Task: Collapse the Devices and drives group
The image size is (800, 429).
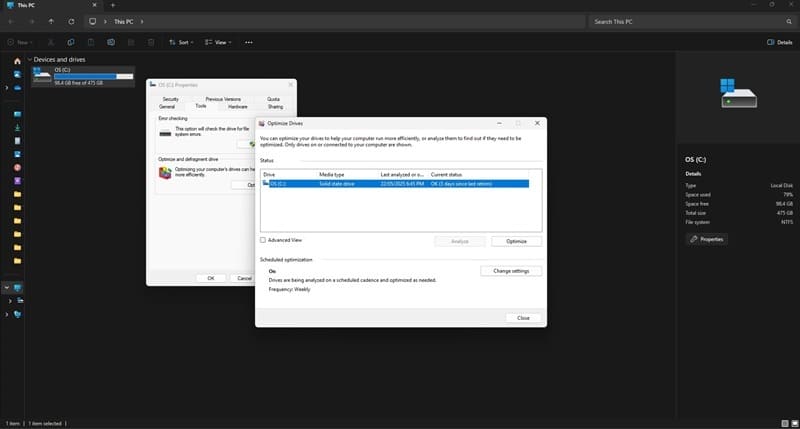Action: 30,60
